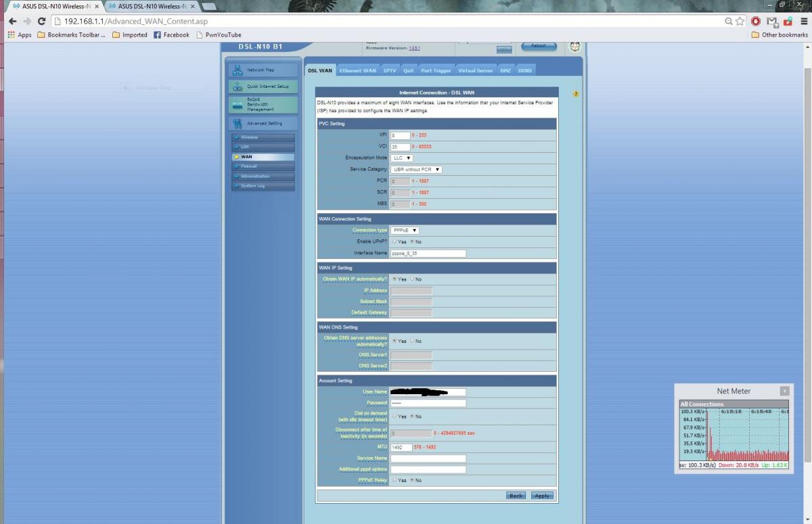The height and width of the screenshot is (524, 812).
Task: Set PPPoE Relay to No
Action: coord(411,480)
